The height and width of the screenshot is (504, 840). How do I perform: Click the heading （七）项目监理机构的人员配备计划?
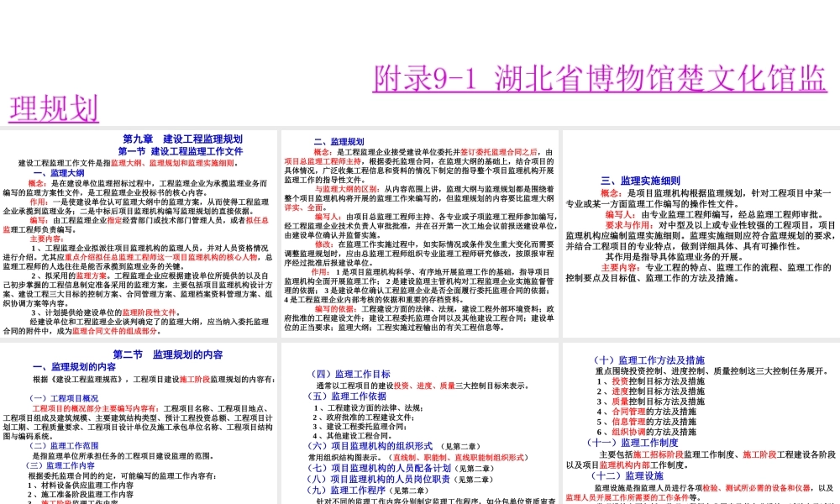(x=378, y=468)
